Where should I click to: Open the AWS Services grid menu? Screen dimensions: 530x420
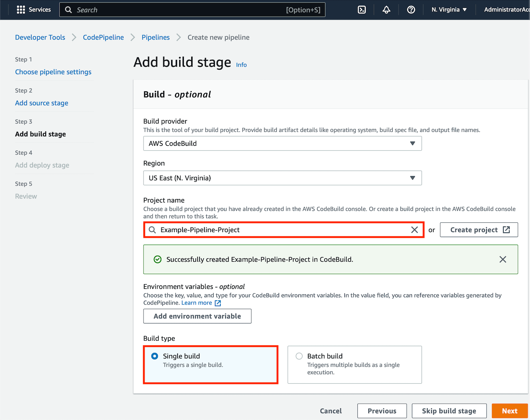21,10
